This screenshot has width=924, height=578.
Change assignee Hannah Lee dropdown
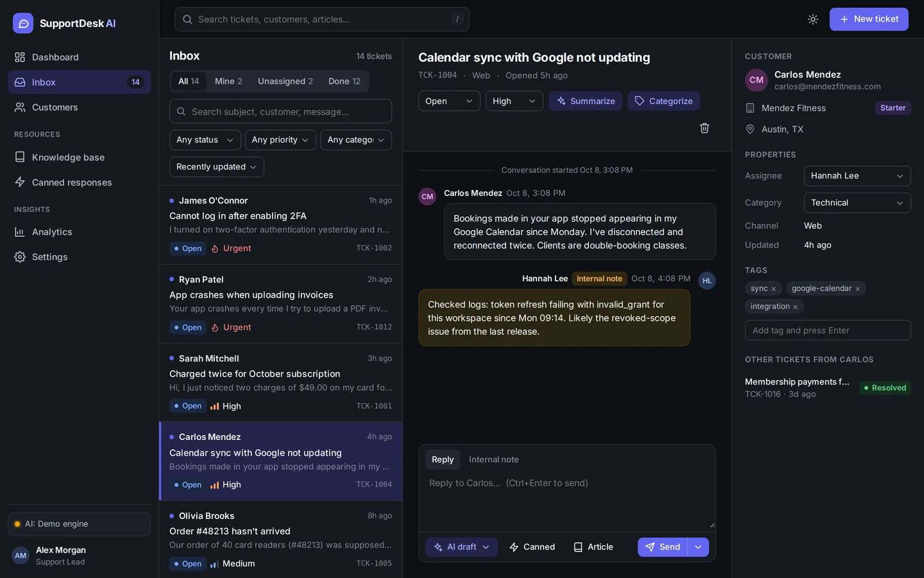pyautogui.click(x=857, y=176)
